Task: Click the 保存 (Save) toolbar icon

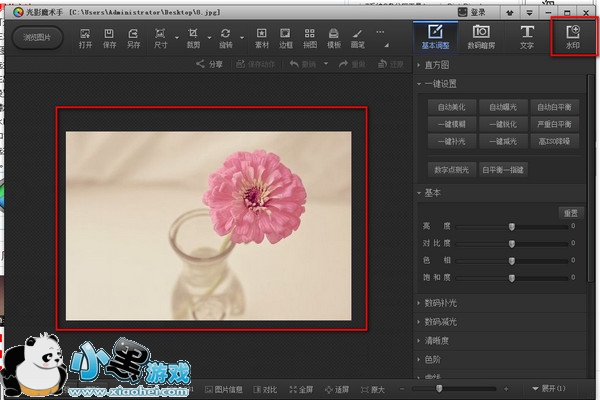Action: (x=110, y=37)
